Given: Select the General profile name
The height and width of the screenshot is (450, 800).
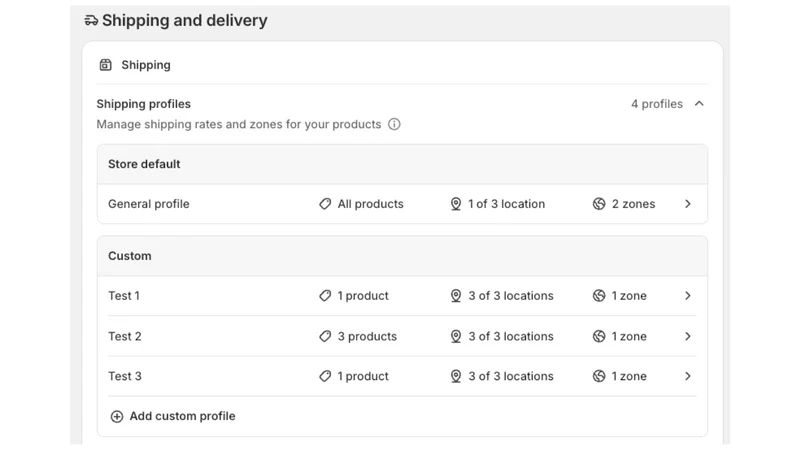Looking at the screenshot, I should (x=148, y=204).
